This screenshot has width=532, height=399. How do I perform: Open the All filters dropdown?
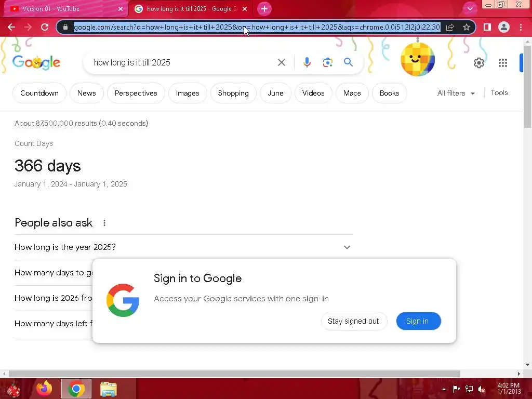tap(456, 93)
